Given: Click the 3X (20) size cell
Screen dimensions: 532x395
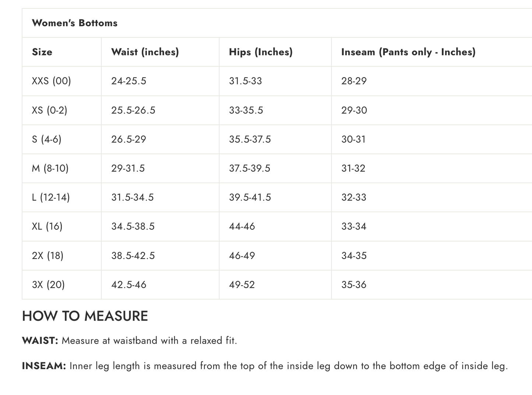Looking at the screenshot, I should (x=48, y=285).
